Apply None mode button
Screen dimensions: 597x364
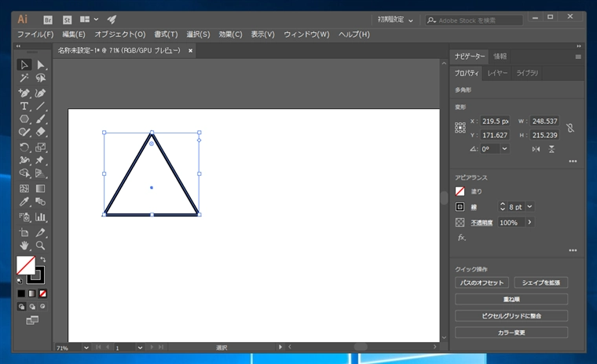coord(42,293)
